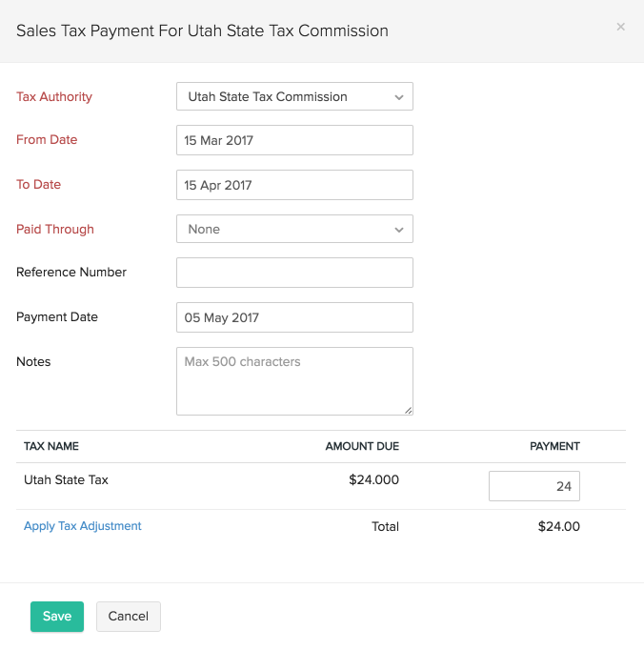Click the Tax Authority label
This screenshot has width=644, height=650.
54,96
